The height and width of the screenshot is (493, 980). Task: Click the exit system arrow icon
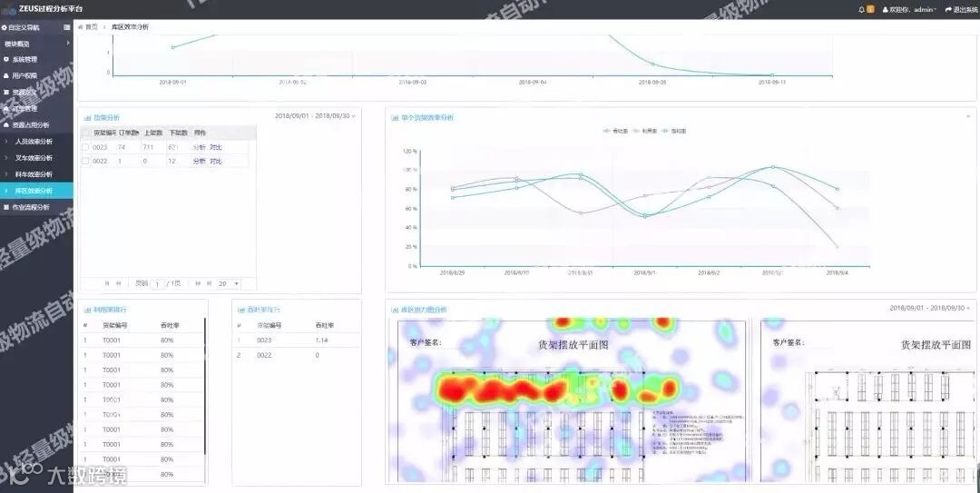pos(948,9)
